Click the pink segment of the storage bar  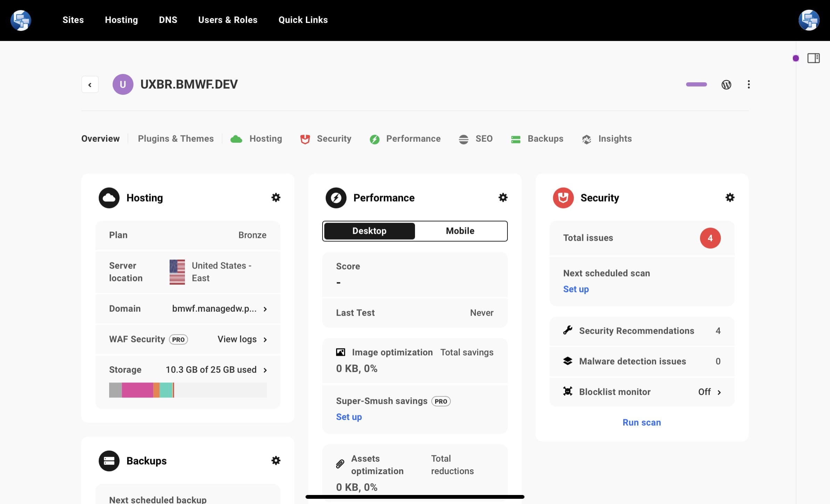coord(138,390)
